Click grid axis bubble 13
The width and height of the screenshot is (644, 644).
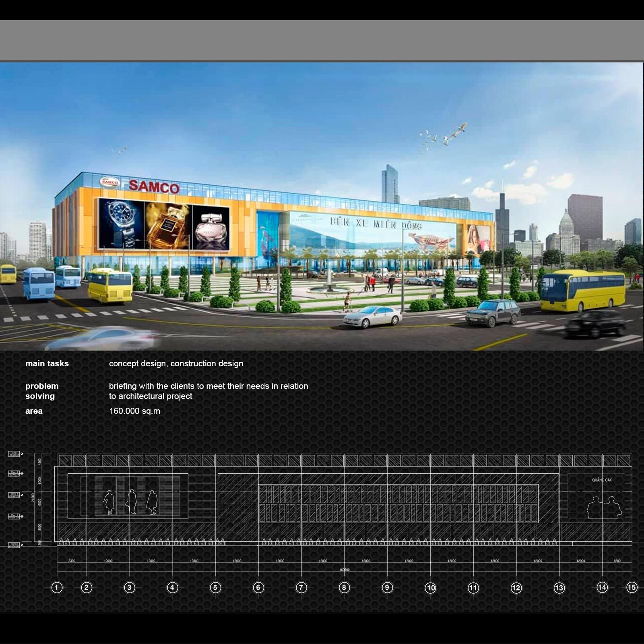559,588
